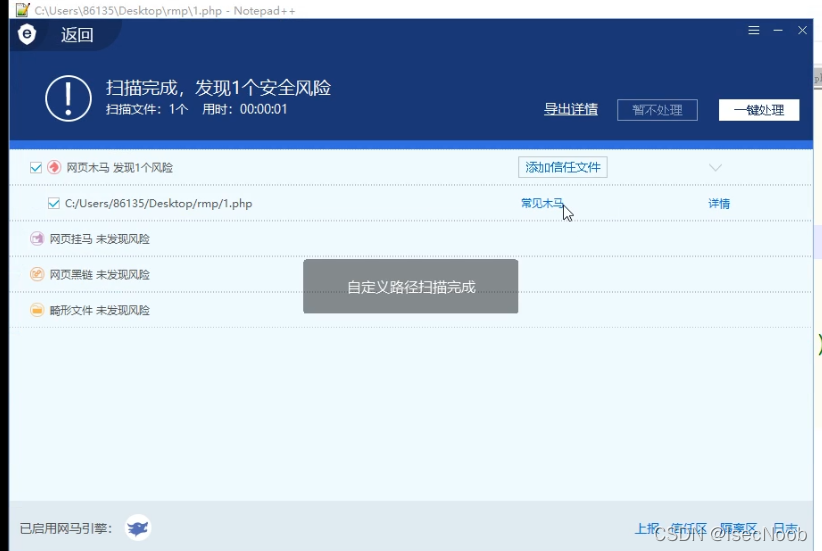Click the red 网页木马 category icon
Viewport: 822px width, 551px height.
pyautogui.click(x=54, y=167)
